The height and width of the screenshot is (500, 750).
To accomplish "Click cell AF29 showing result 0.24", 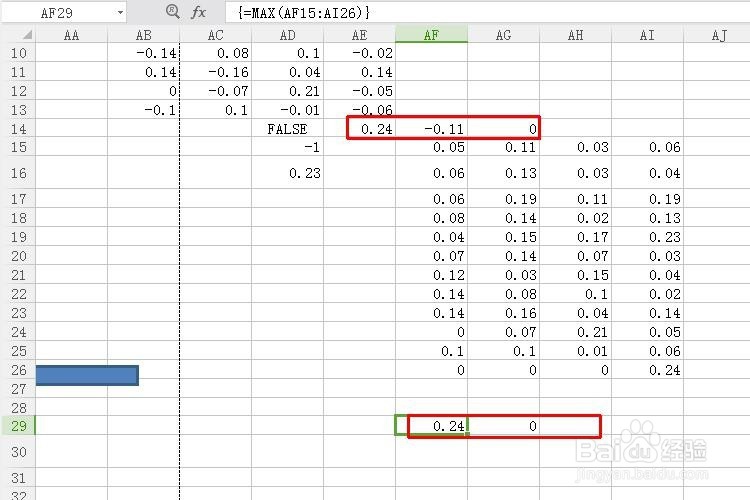I will pyautogui.click(x=431, y=425).
